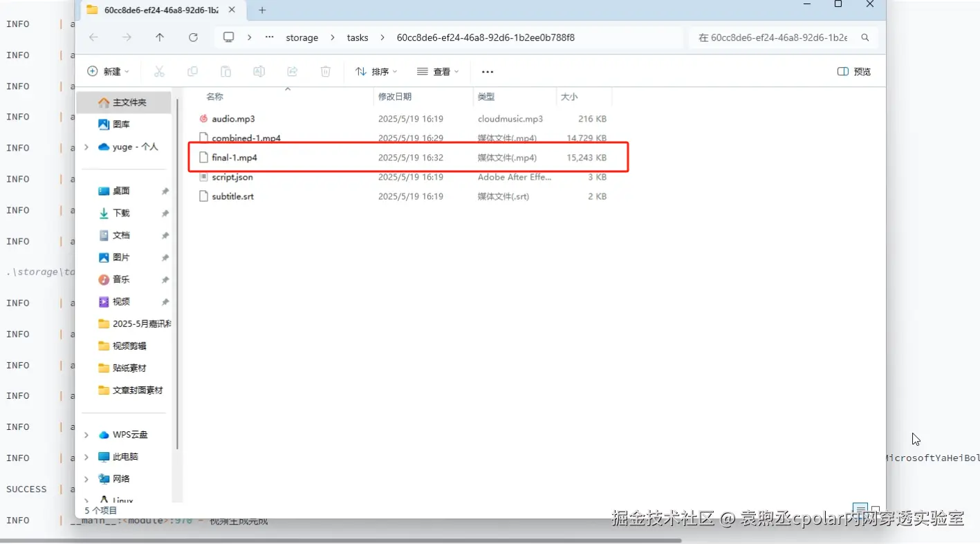Open the 排序 sort dropdown

point(376,71)
